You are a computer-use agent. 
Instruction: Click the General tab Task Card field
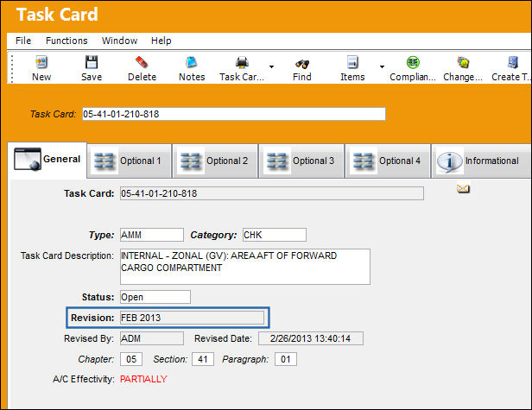click(272, 193)
